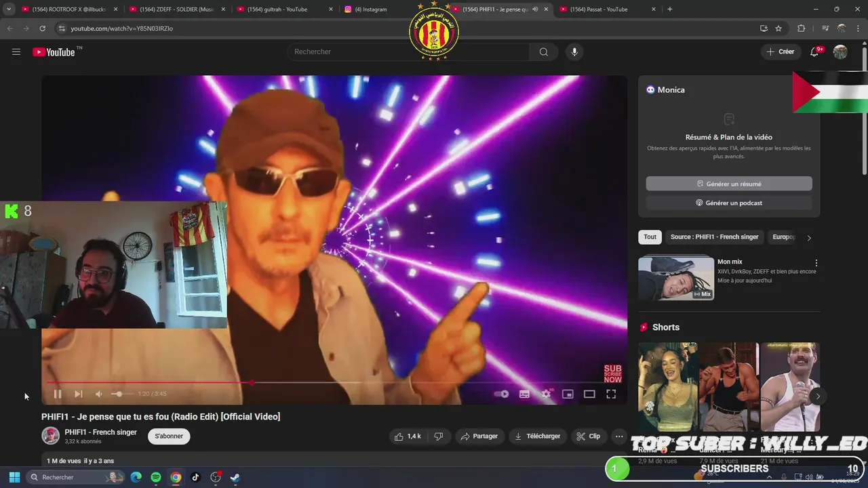
Task: Open the Windows Start menu
Action: [14, 477]
